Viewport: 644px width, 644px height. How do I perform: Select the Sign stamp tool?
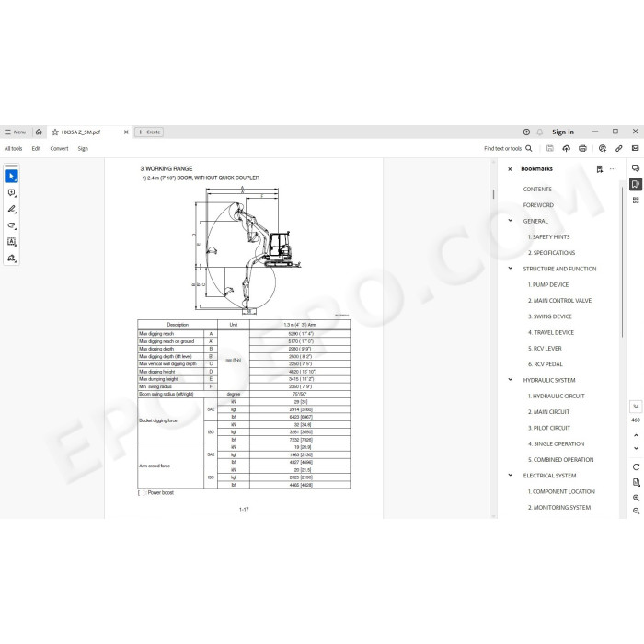11,259
